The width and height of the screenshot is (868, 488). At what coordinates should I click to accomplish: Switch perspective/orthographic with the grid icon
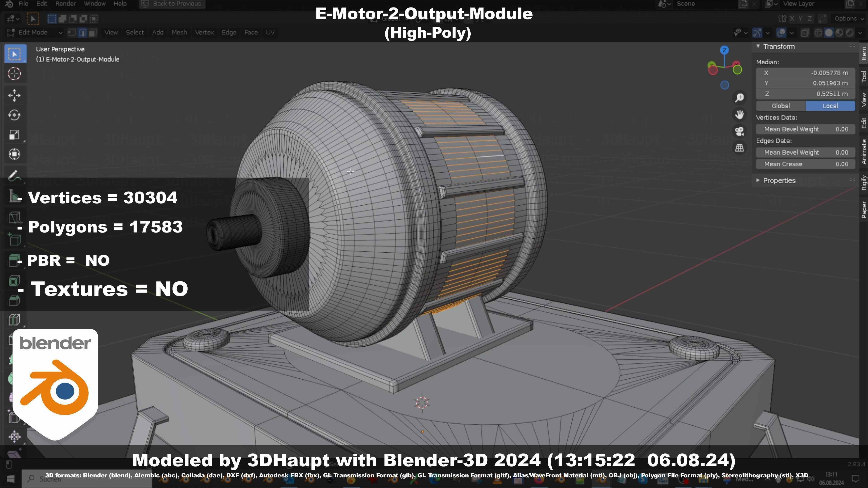739,148
